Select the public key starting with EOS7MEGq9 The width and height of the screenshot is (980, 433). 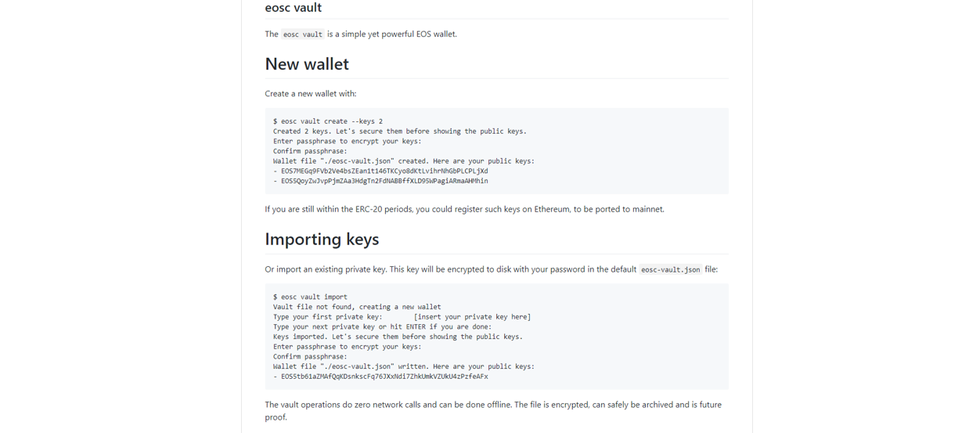click(x=384, y=171)
